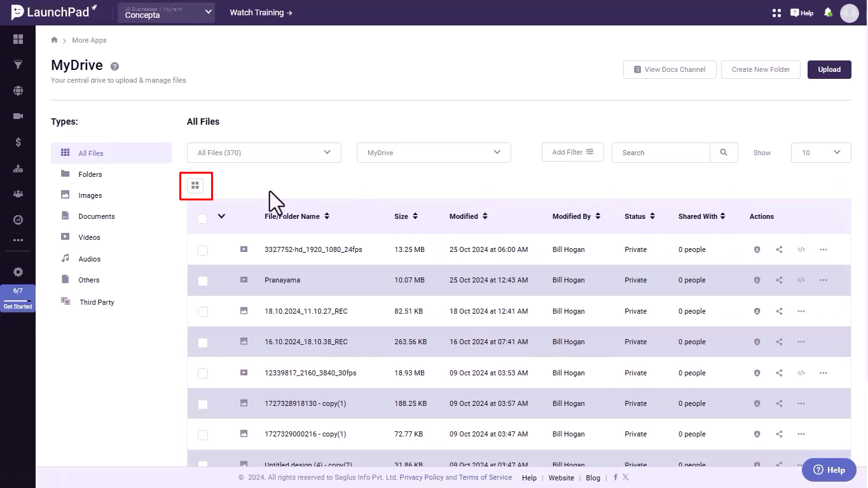Open dashboard icon in left sidebar
The width and height of the screenshot is (868, 488).
pos(18,39)
